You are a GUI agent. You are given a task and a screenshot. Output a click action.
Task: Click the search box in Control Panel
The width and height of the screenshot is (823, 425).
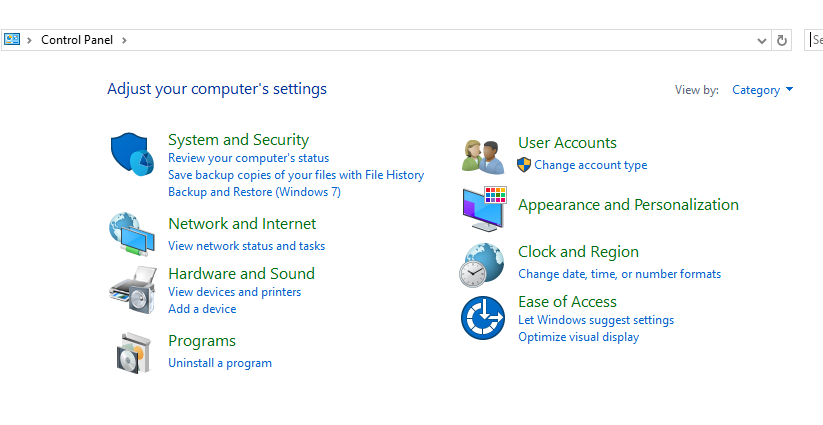click(x=815, y=40)
